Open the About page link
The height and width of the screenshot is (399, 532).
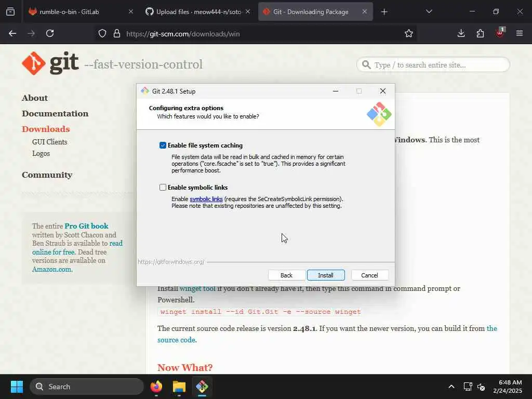(x=35, y=98)
